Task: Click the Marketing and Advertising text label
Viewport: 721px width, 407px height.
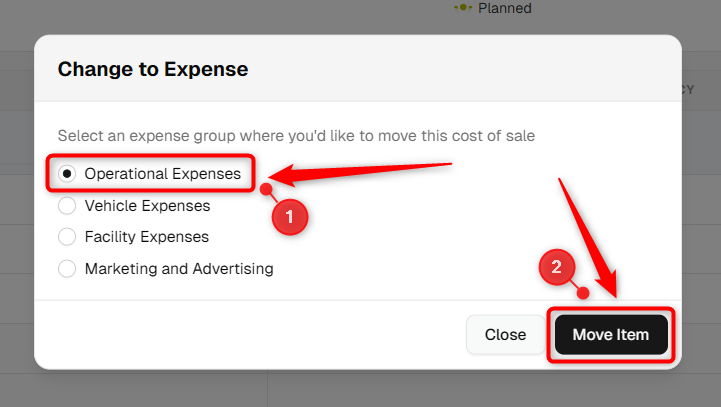Action: point(179,269)
